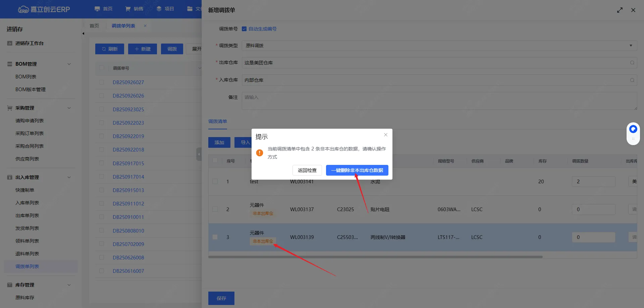This screenshot has height=308, width=644.
Task: Select the checkbox for DB250926027 row
Action: (102, 82)
